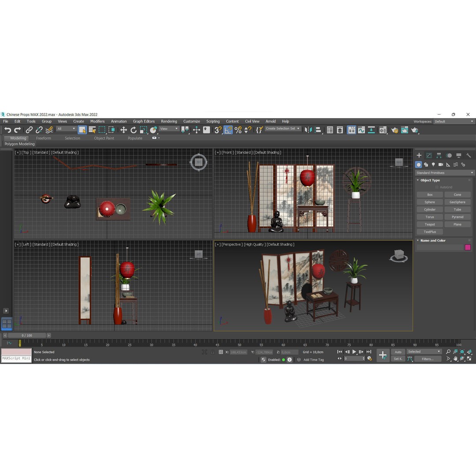
Task: Click the object color swatch
Action: pyautogui.click(x=468, y=247)
